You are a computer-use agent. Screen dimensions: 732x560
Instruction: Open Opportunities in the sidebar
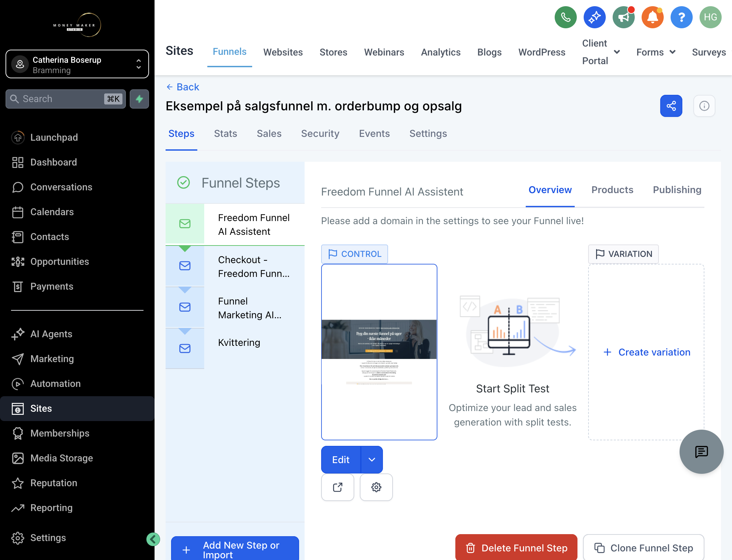coord(77,261)
